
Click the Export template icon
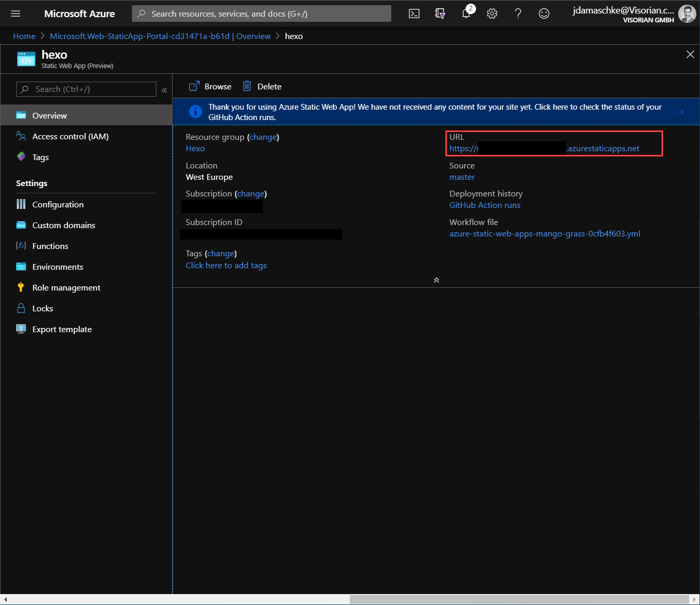coord(21,329)
